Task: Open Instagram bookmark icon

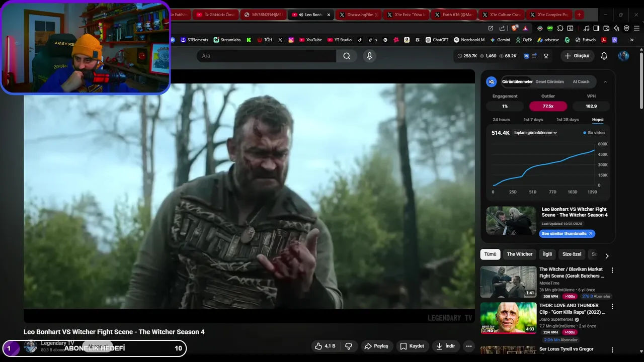Action: pos(291,40)
